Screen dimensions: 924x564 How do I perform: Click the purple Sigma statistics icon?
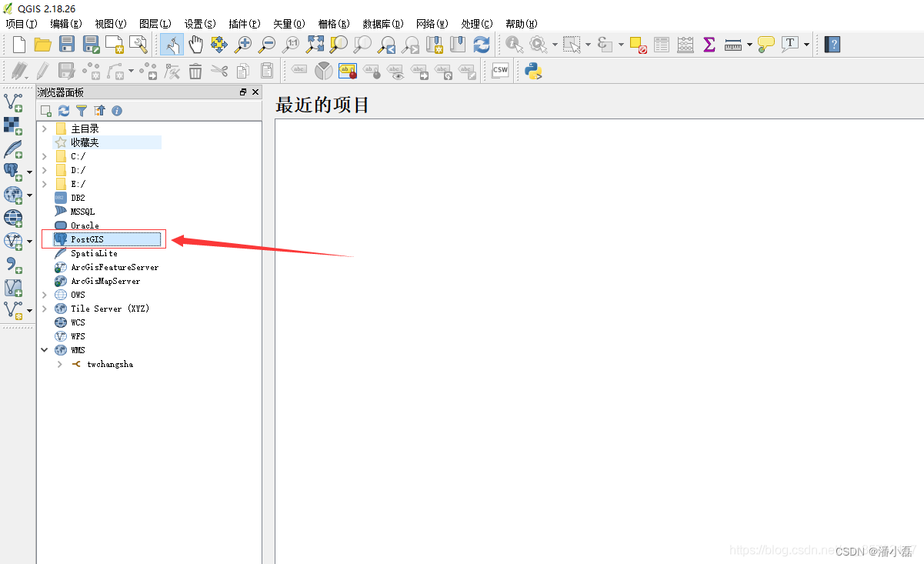[x=709, y=45]
